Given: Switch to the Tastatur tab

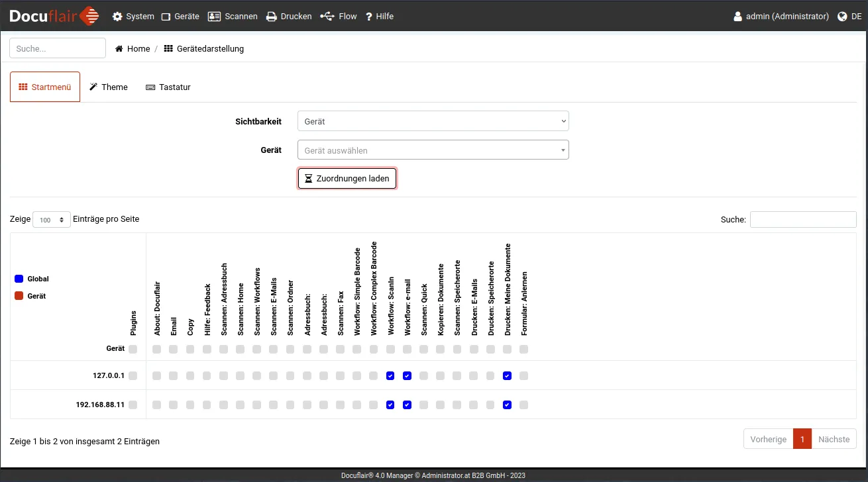Looking at the screenshot, I should pos(168,87).
